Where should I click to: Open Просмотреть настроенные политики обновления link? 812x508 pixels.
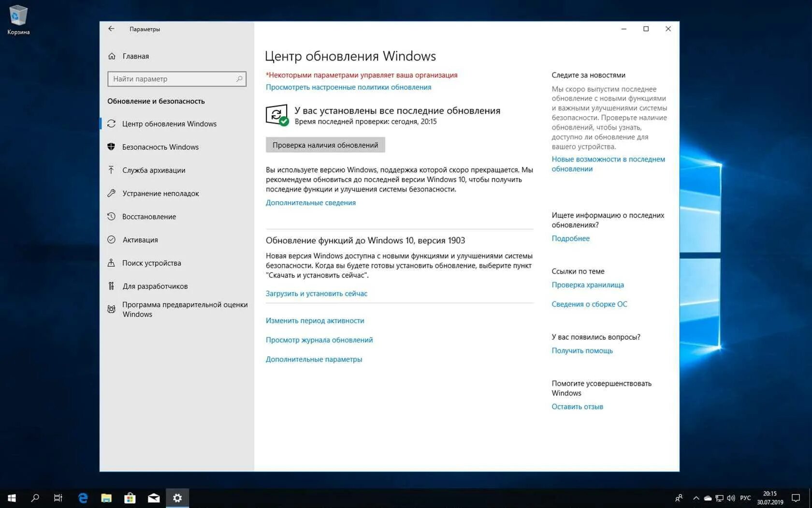(348, 87)
